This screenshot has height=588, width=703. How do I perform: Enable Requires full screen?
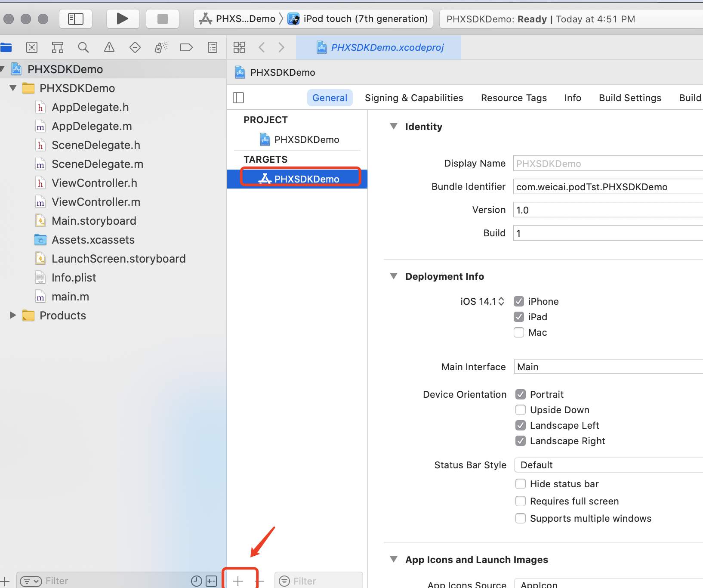521,501
